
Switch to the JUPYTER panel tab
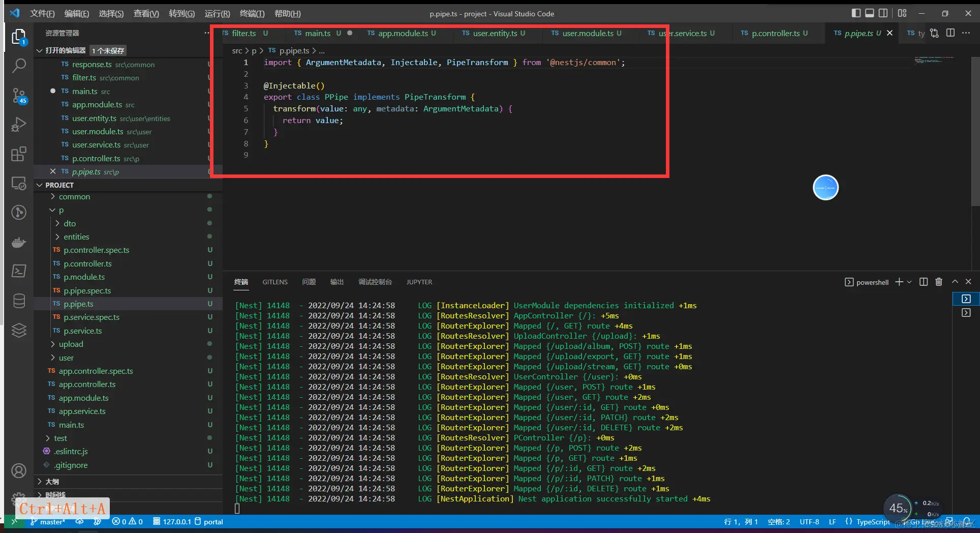pyautogui.click(x=419, y=282)
